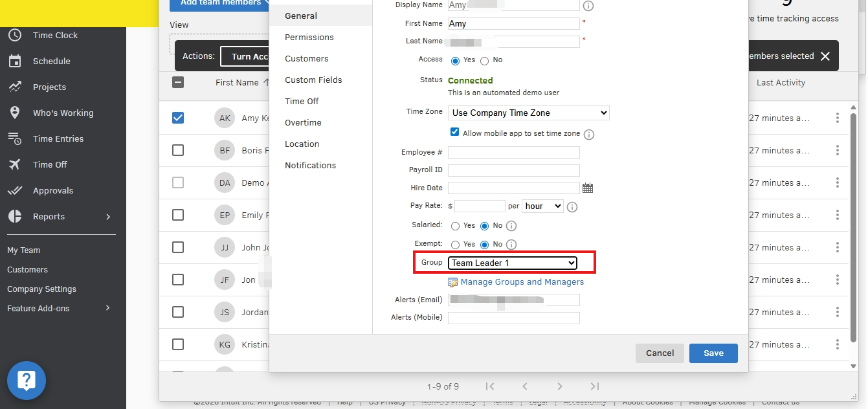Click the Save button
The height and width of the screenshot is (409, 868).
pyautogui.click(x=713, y=353)
